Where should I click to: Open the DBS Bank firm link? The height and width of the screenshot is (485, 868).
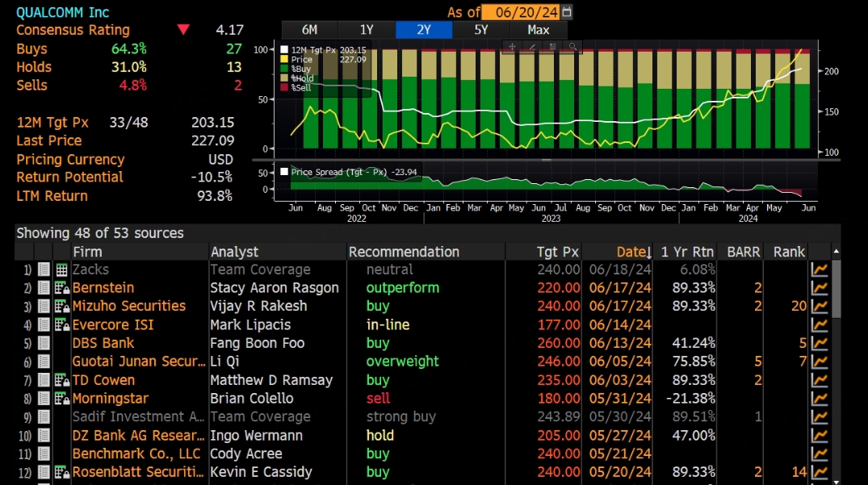103,344
